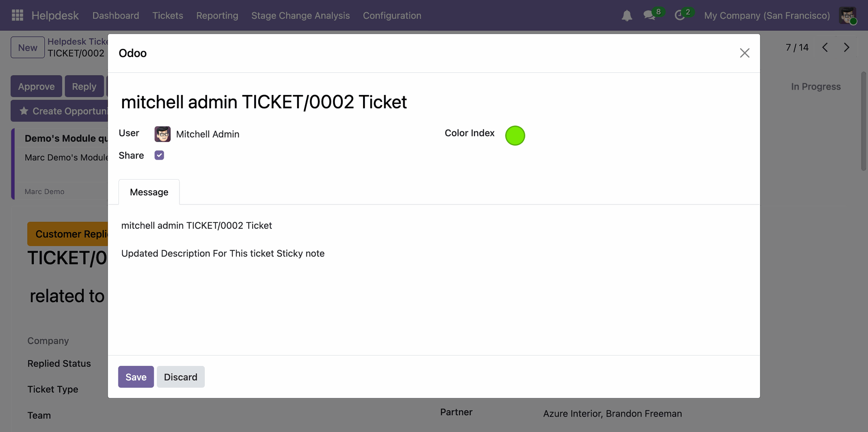
Task: Click the Mitchell Admin user field
Action: (208, 134)
